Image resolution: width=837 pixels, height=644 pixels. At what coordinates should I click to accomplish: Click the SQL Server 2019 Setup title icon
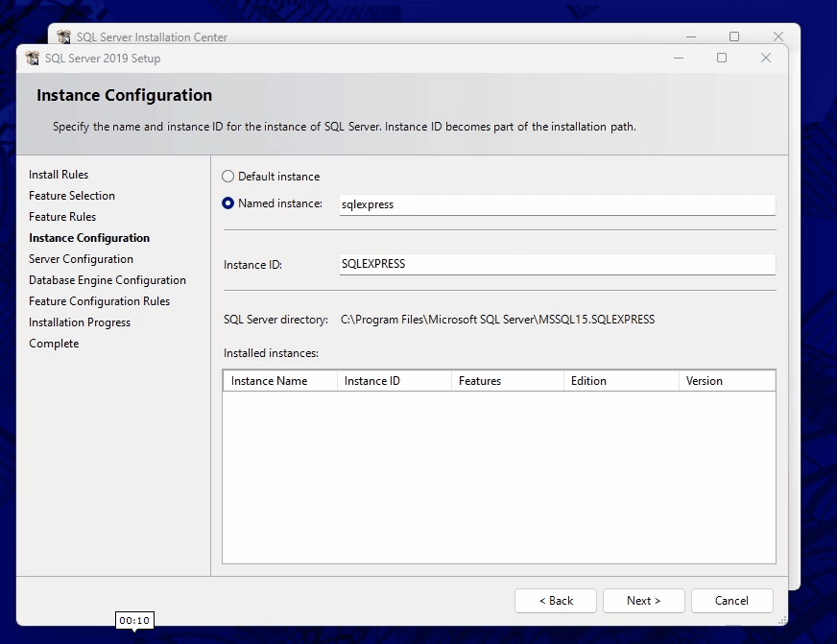tap(32, 59)
